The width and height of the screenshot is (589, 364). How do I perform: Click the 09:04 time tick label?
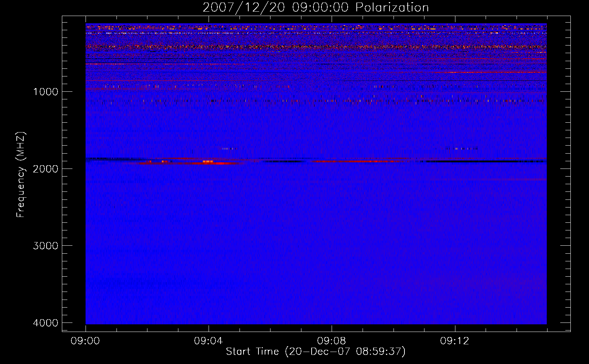[209, 341]
